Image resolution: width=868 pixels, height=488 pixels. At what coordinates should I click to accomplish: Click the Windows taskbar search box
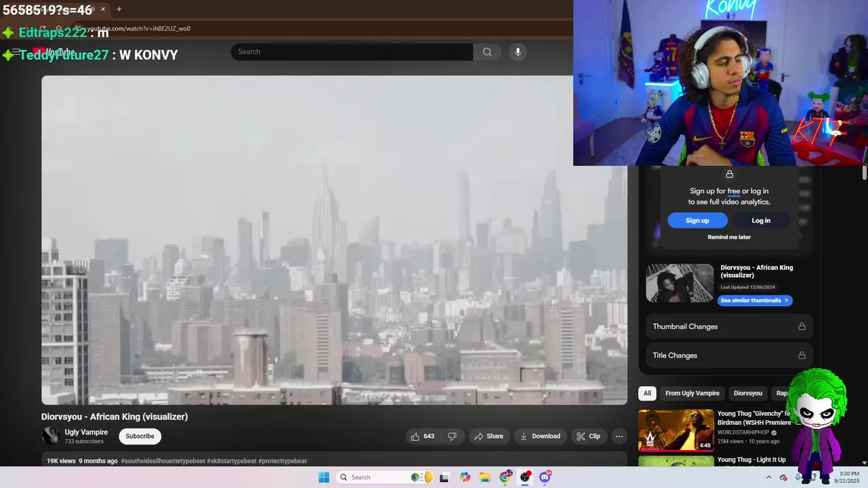[385, 477]
